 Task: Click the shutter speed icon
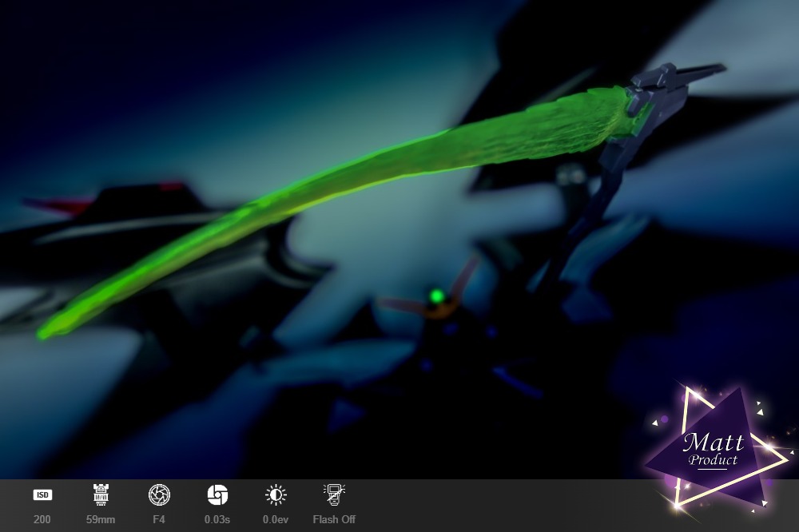click(217, 495)
